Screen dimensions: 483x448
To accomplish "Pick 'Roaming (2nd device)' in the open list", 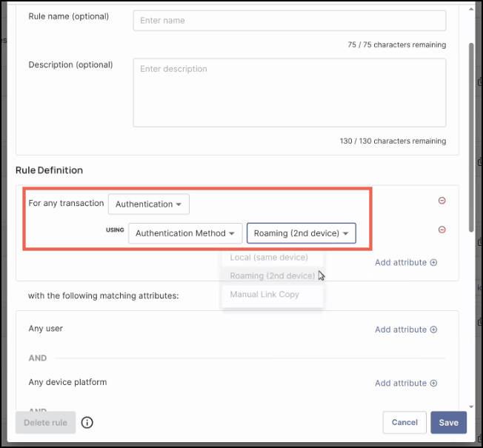I will (272, 276).
